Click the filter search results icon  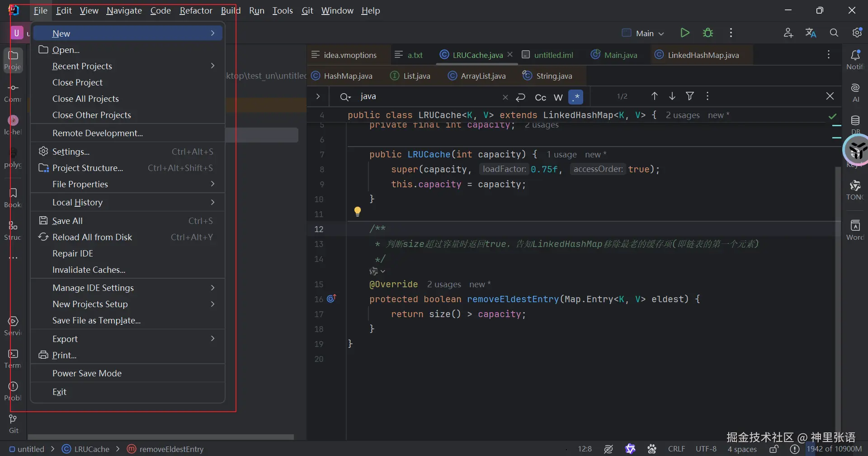click(x=690, y=96)
